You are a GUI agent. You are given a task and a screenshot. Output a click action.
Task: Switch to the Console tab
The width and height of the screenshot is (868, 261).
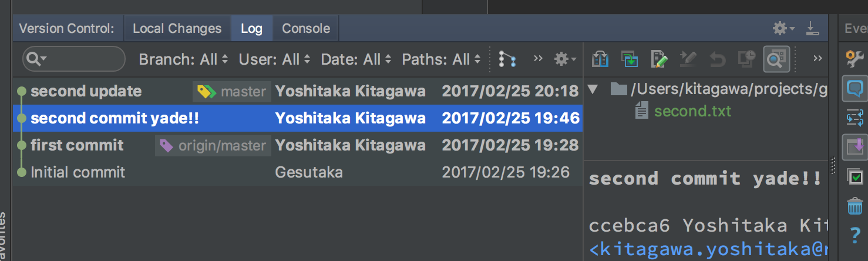coord(306,28)
